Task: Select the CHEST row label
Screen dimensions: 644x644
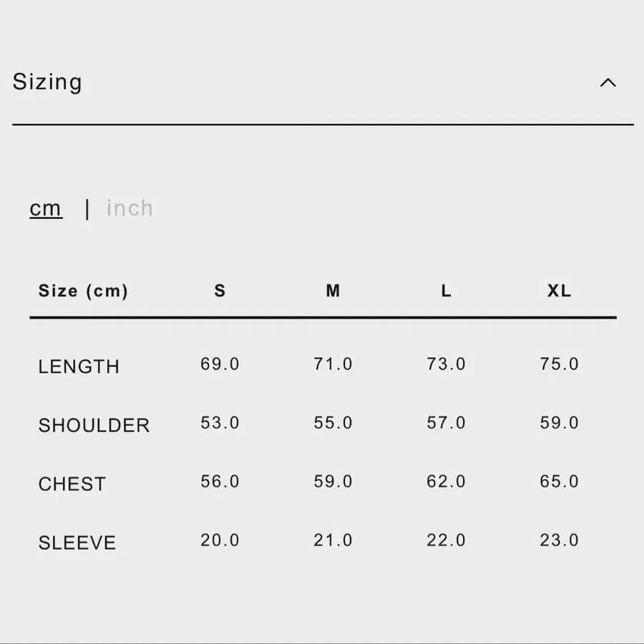Action: [72, 484]
